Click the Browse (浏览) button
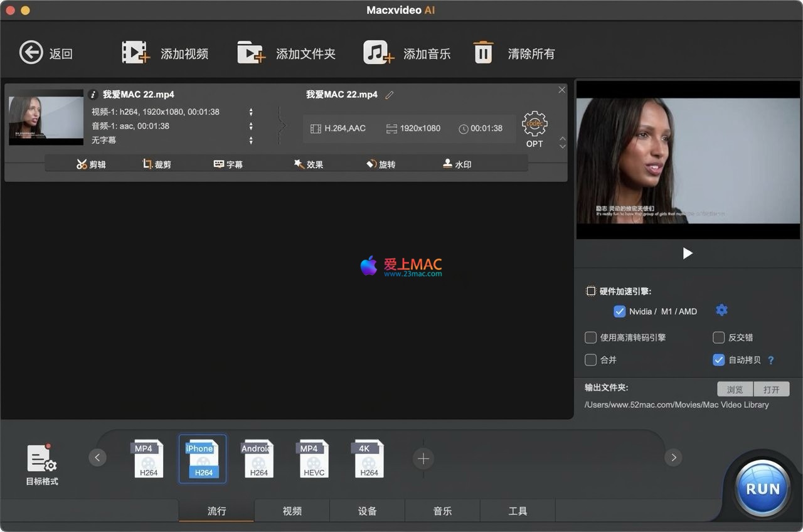 pos(735,390)
